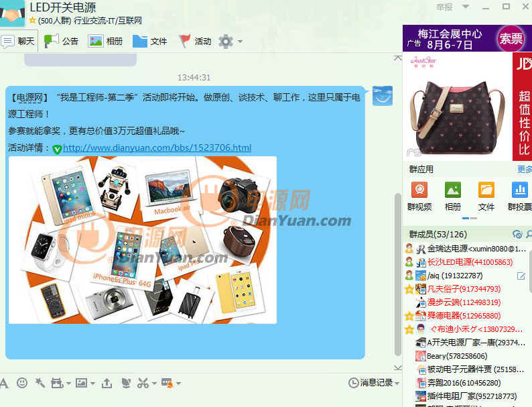Click 更多 for more group apps

coord(524,169)
